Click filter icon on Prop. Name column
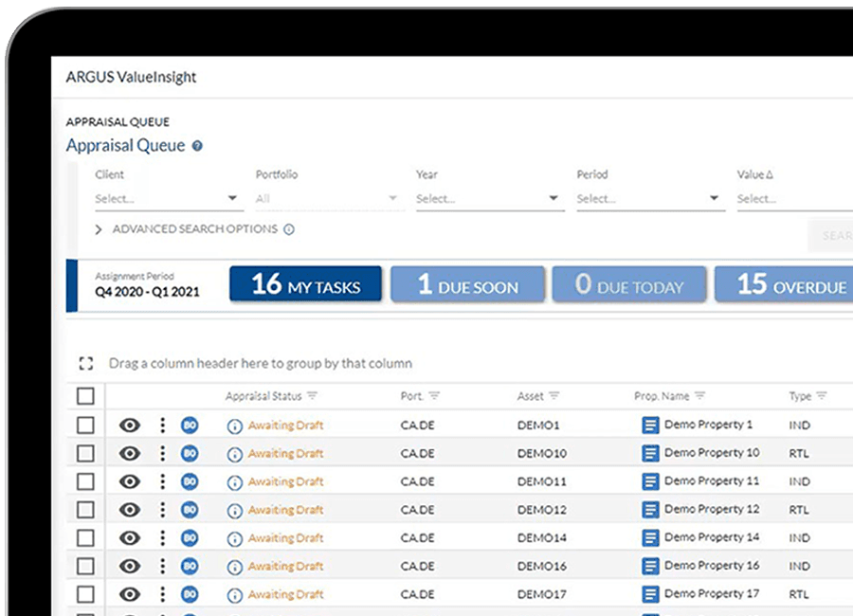 pos(700,396)
